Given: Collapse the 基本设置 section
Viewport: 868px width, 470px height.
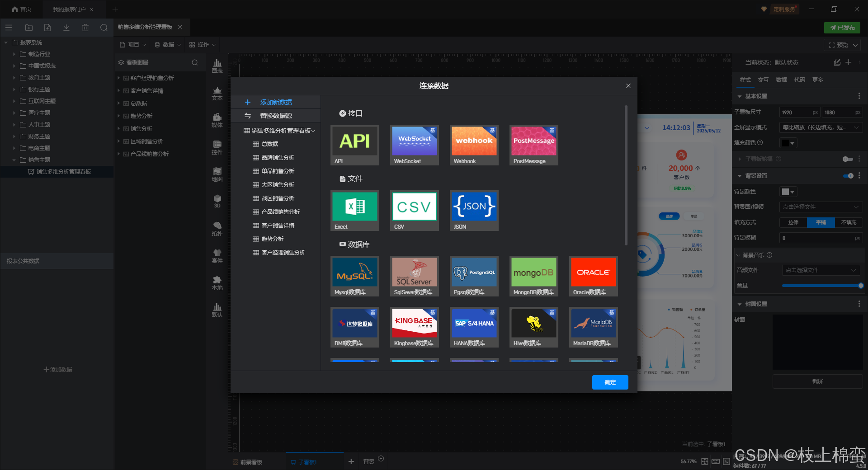Looking at the screenshot, I should (x=740, y=96).
